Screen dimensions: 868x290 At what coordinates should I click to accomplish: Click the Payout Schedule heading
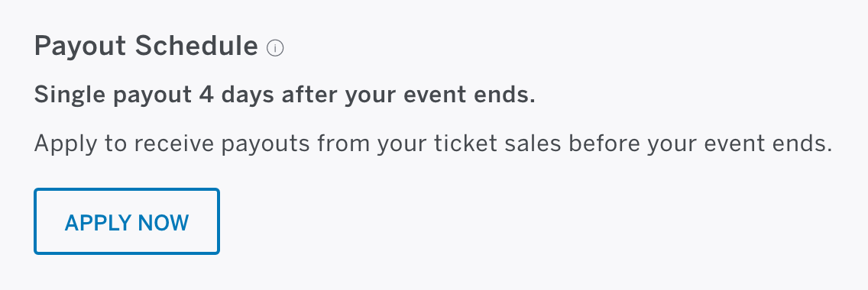(x=146, y=47)
